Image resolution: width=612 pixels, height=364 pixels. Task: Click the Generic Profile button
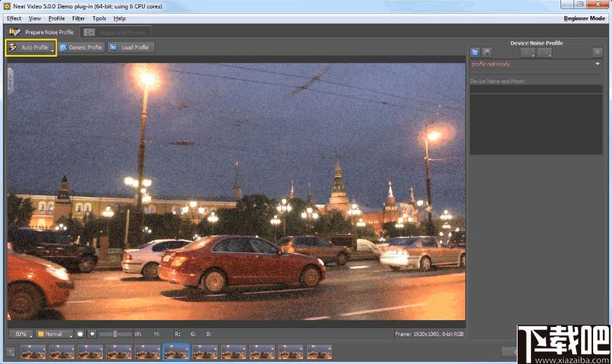[82, 47]
